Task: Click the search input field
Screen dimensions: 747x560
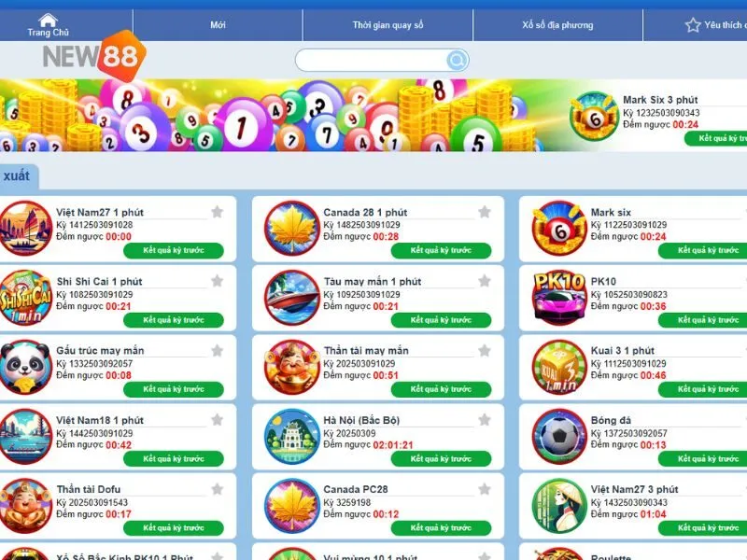Action: (372, 60)
